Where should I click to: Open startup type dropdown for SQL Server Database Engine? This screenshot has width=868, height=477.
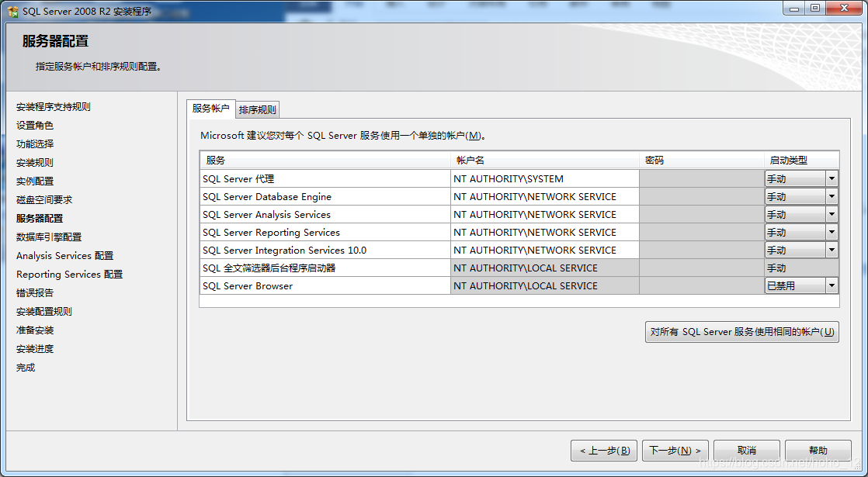tap(832, 197)
